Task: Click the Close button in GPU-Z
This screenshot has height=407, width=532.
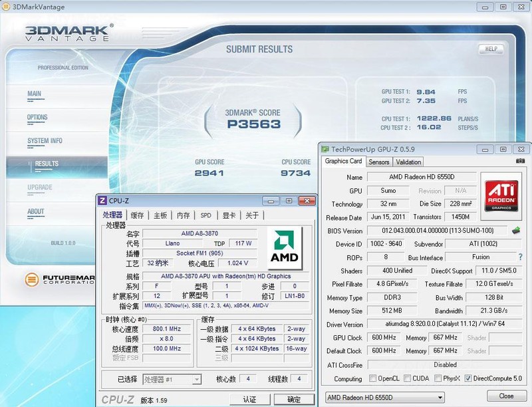Action: coord(506,396)
